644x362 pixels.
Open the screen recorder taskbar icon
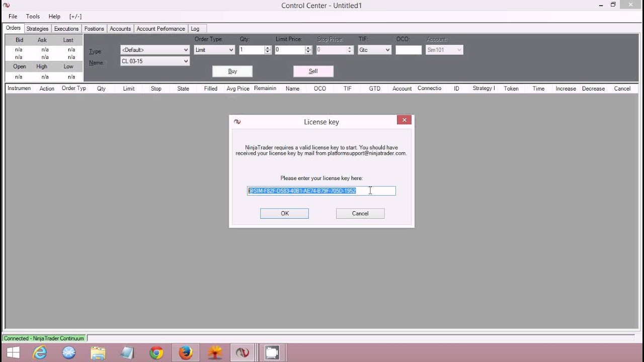pos(272,353)
